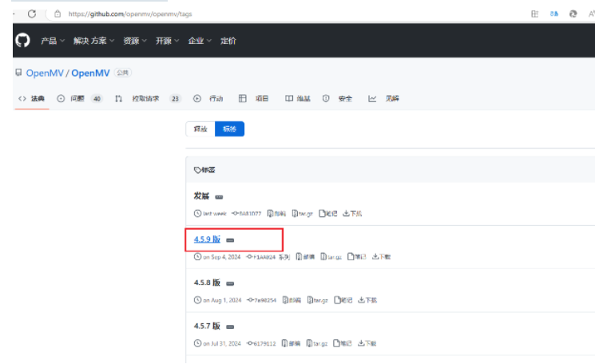Download tar.gz in the 发展 row

(x=303, y=213)
